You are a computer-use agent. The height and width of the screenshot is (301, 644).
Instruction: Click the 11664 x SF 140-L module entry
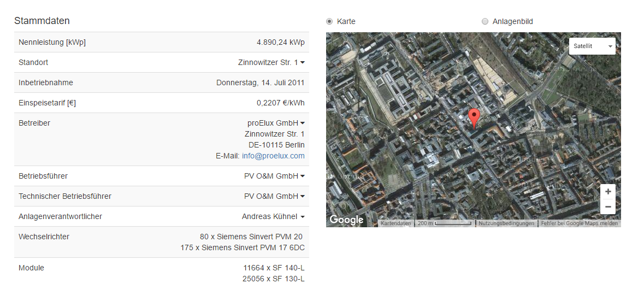coord(274,268)
